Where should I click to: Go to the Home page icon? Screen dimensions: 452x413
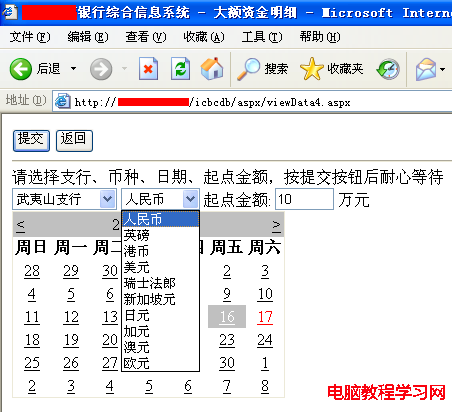212,69
